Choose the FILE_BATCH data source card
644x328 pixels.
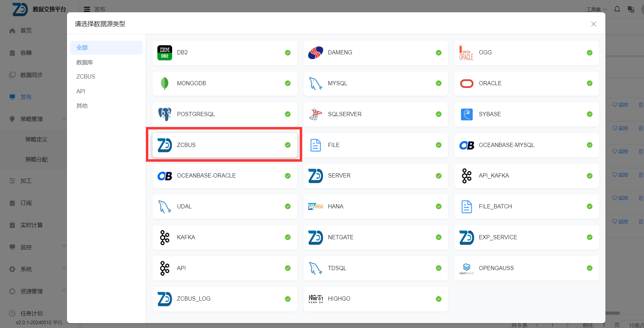(x=526, y=207)
